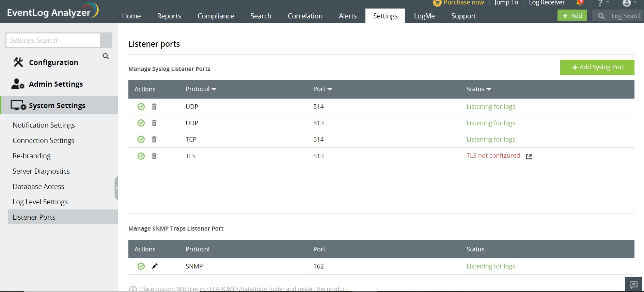This screenshot has height=292, width=644.
Task: Open the chat support icon
Action: pyautogui.click(x=633, y=284)
